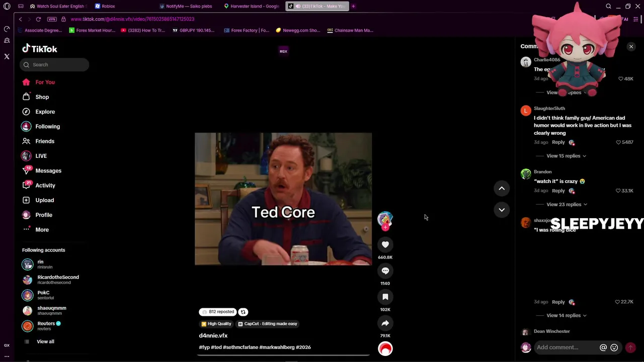Open d4nnie.vfx username link under video
This screenshot has width=644, height=362.
click(213, 336)
